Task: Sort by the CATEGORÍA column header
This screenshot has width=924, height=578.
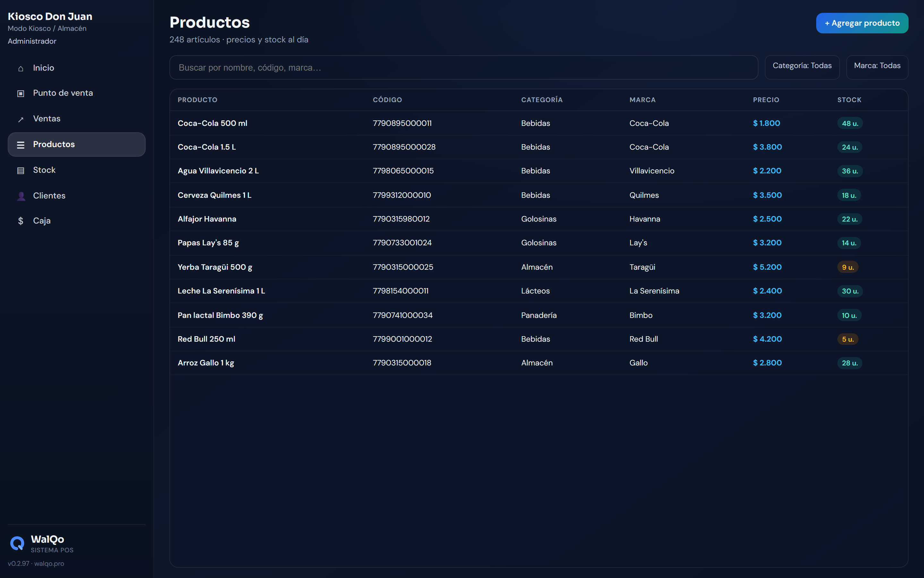Action: coord(542,100)
